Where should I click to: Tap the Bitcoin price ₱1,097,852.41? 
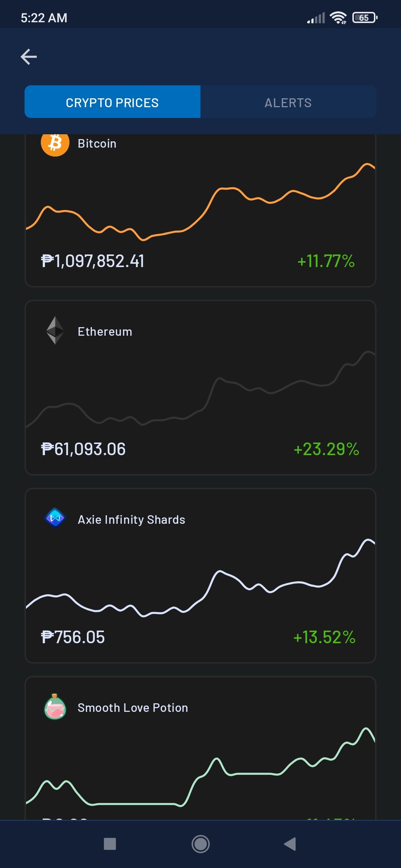92,261
